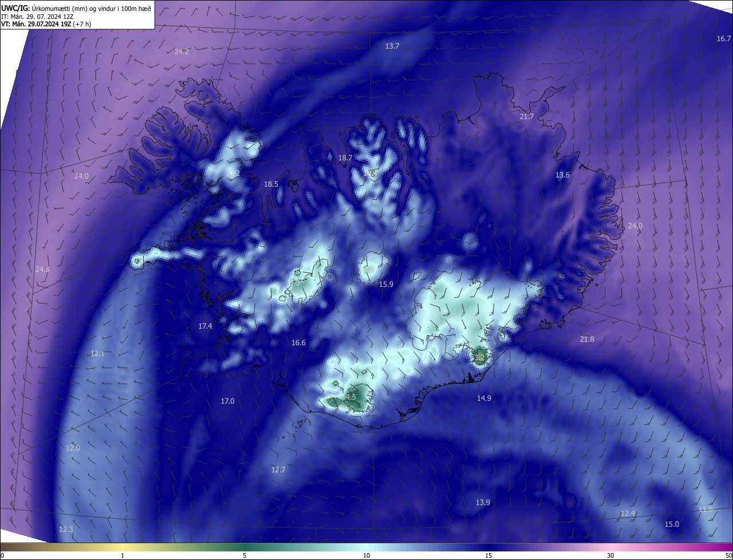Click the color scale tick label 5
The height and width of the screenshot is (560, 733).
pyautogui.click(x=245, y=555)
